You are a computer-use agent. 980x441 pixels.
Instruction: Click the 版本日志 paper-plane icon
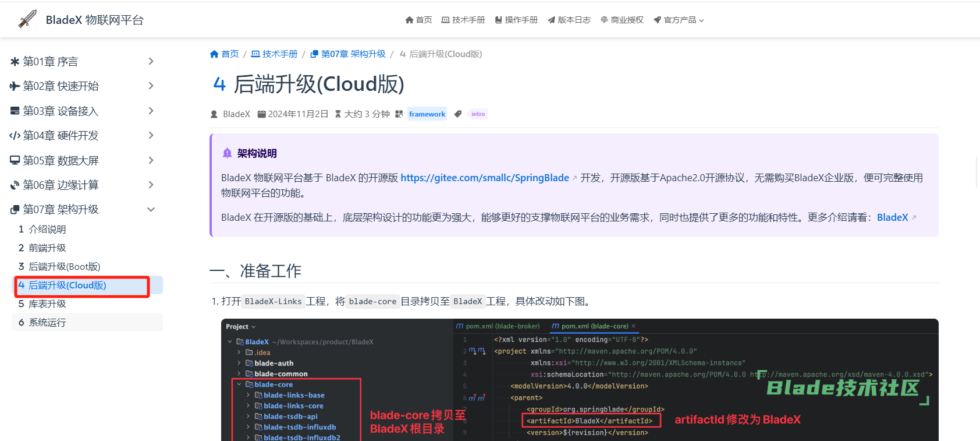pyautogui.click(x=551, y=20)
